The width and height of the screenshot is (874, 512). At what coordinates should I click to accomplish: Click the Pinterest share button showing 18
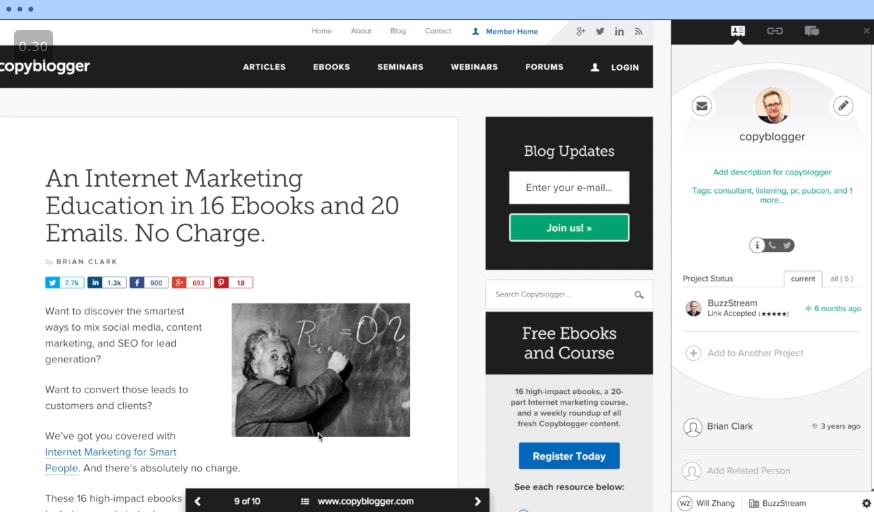click(234, 283)
